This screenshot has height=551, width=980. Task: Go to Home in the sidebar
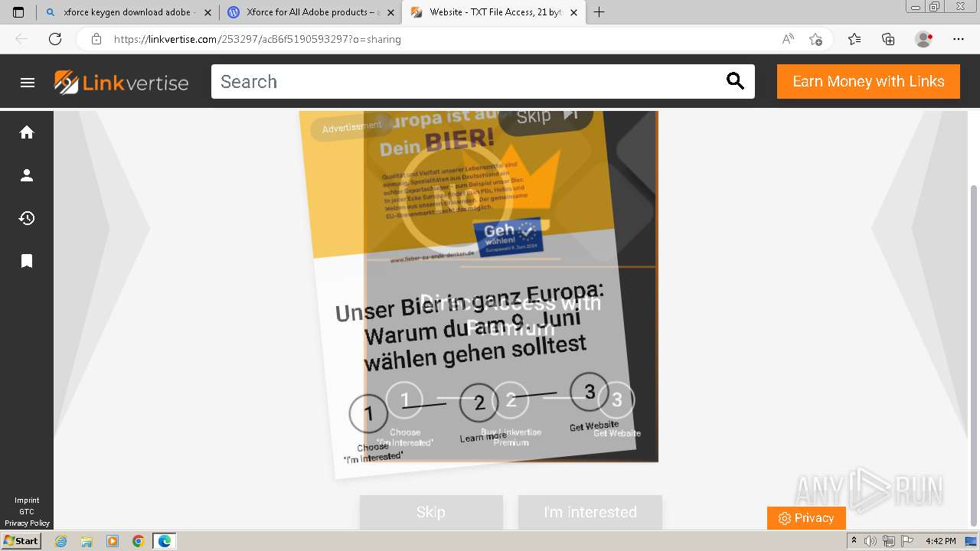(27, 132)
